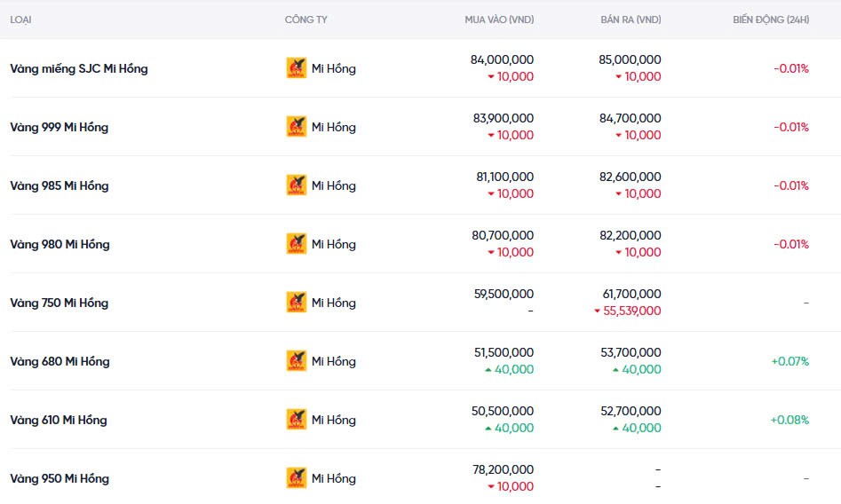Open the Vàng 999 Mi Hồng product name
Image resolution: width=841 pixels, height=504 pixels.
60,127
